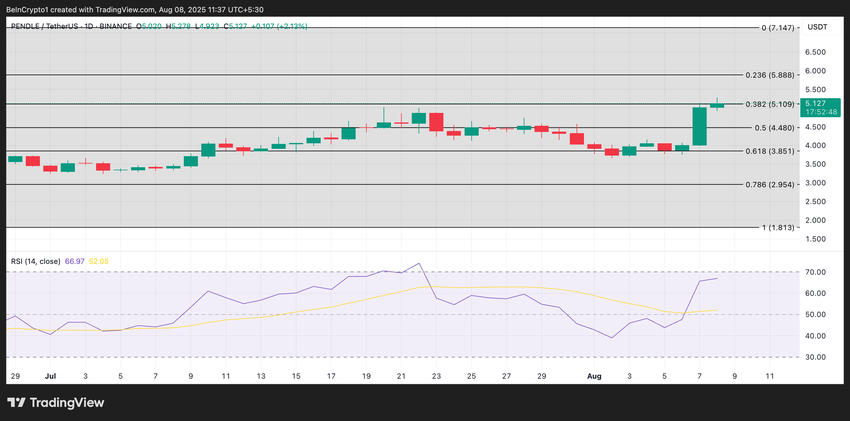Open the USDT currency label on price axis
This screenshot has width=850, height=421.
click(x=817, y=27)
